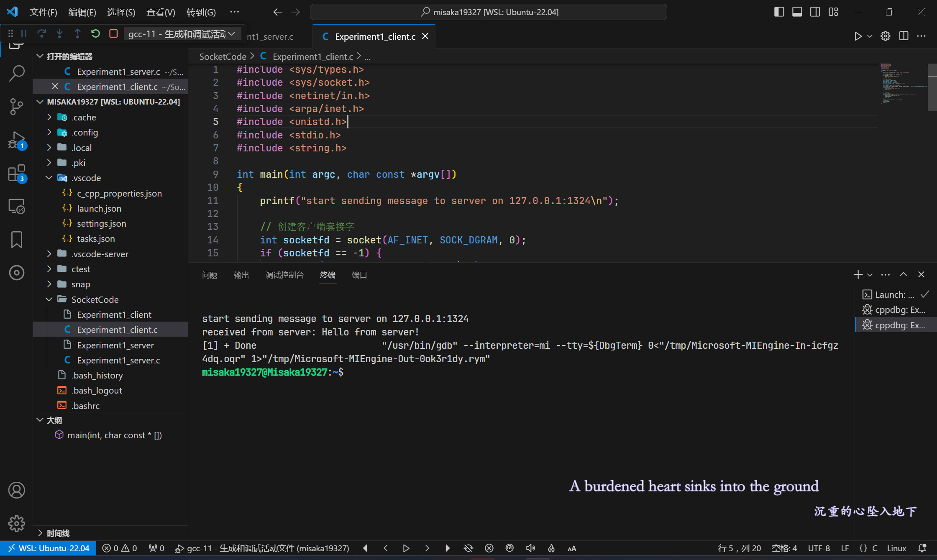The image size is (937, 560).
Task: Switch to the 调试控制台 panel tab
Action: (x=284, y=275)
